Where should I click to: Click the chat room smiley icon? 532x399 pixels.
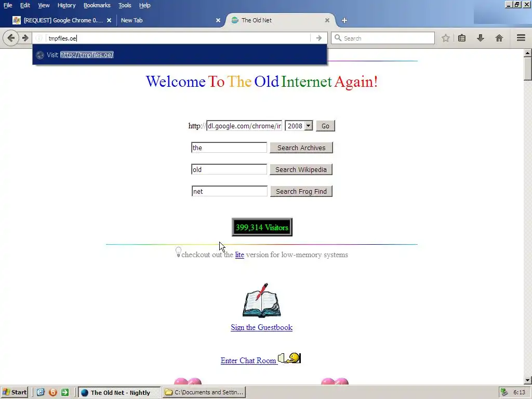(289, 358)
